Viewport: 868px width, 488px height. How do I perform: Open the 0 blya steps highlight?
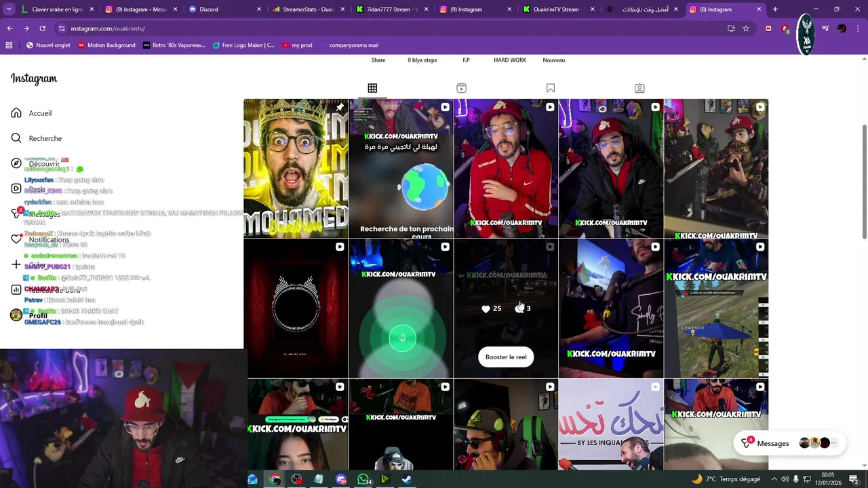point(422,60)
